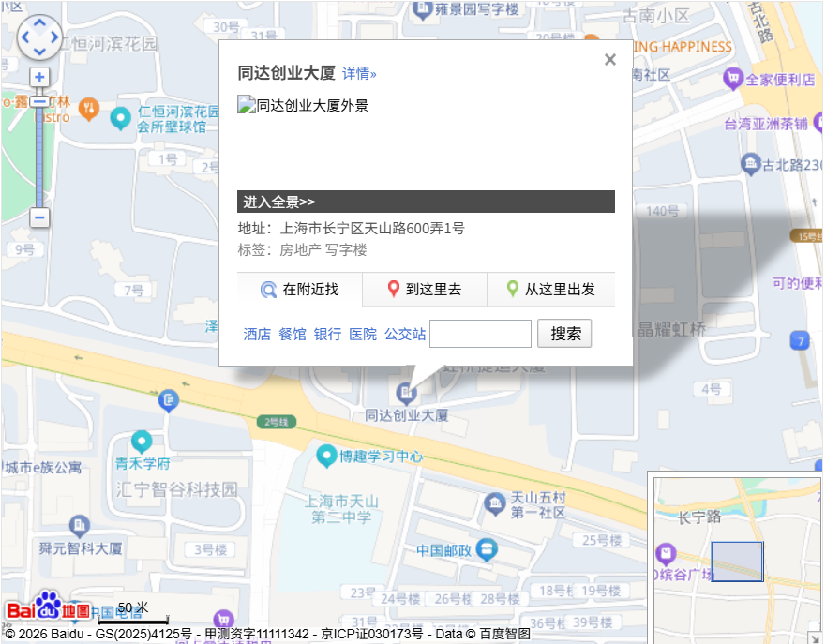Switch to the 在附近找 tab
The height and width of the screenshot is (644, 826).
click(x=300, y=290)
